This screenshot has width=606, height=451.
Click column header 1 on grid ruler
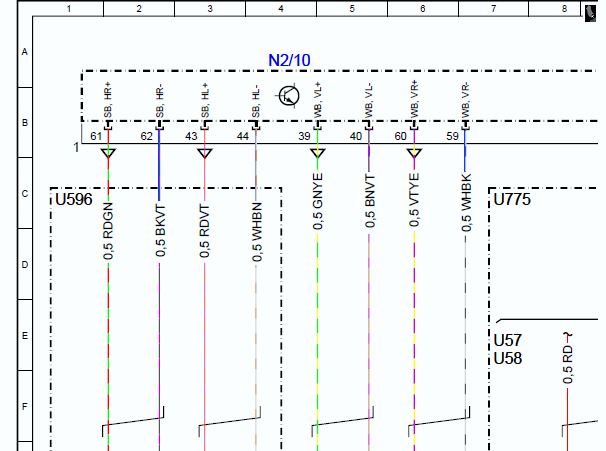tap(68, 9)
